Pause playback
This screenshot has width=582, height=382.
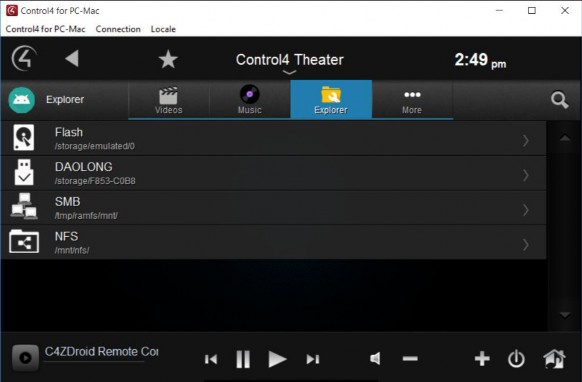[243, 359]
